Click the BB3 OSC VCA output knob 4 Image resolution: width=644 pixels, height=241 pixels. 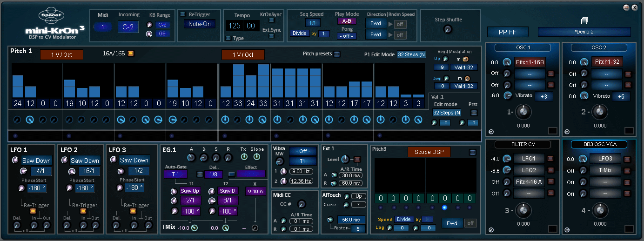click(x=600, y=210)
